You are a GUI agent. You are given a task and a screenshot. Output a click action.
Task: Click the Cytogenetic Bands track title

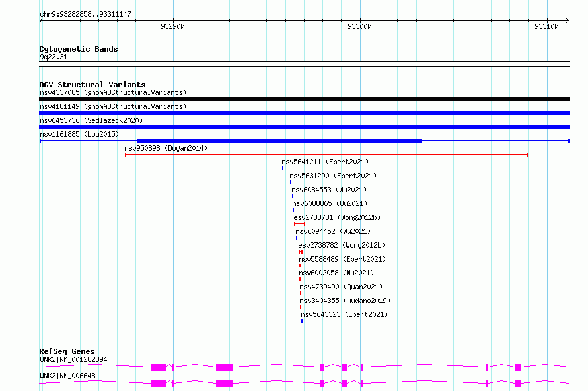pyautogui.click(x=79, y=49)
